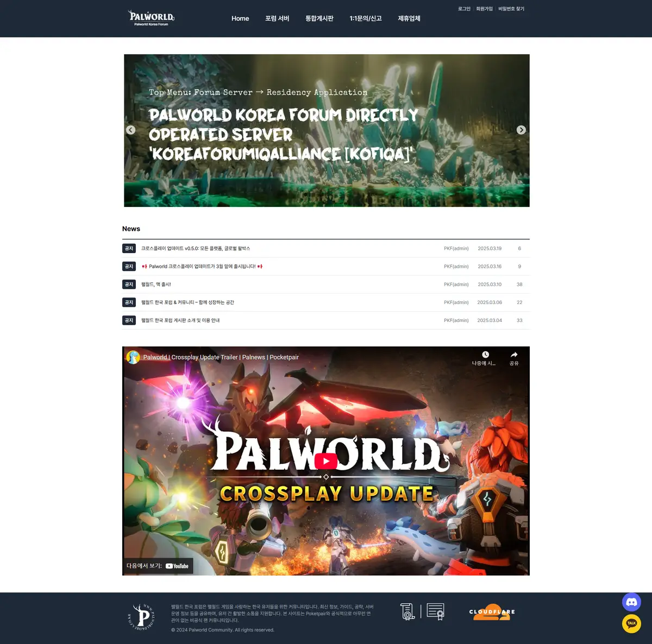Click the view count 33
Viewport: 652px width, 644px height.
(519, 320)
